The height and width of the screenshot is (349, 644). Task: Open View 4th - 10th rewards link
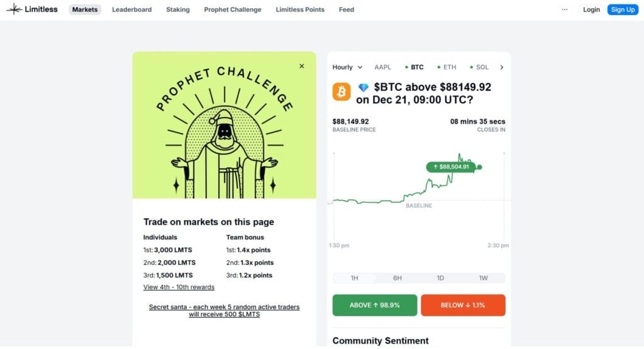[179, 287]
